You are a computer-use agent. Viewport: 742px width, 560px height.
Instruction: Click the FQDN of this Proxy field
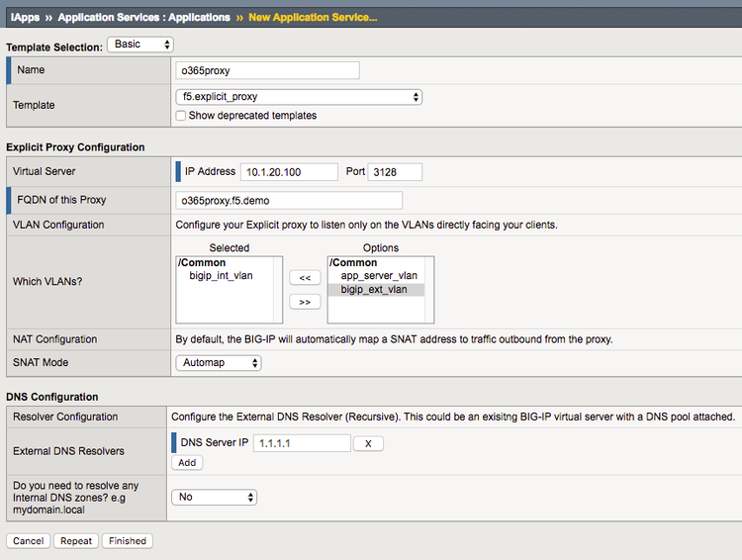(x=266, y=199)
